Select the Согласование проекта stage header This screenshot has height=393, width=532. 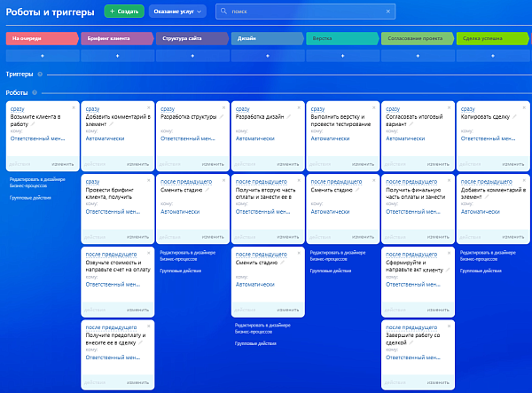(418, 38)
